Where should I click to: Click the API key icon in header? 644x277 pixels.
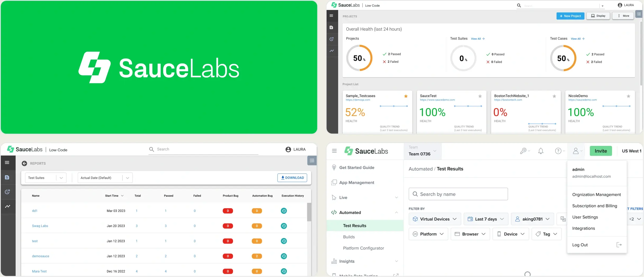coord(523,151)
